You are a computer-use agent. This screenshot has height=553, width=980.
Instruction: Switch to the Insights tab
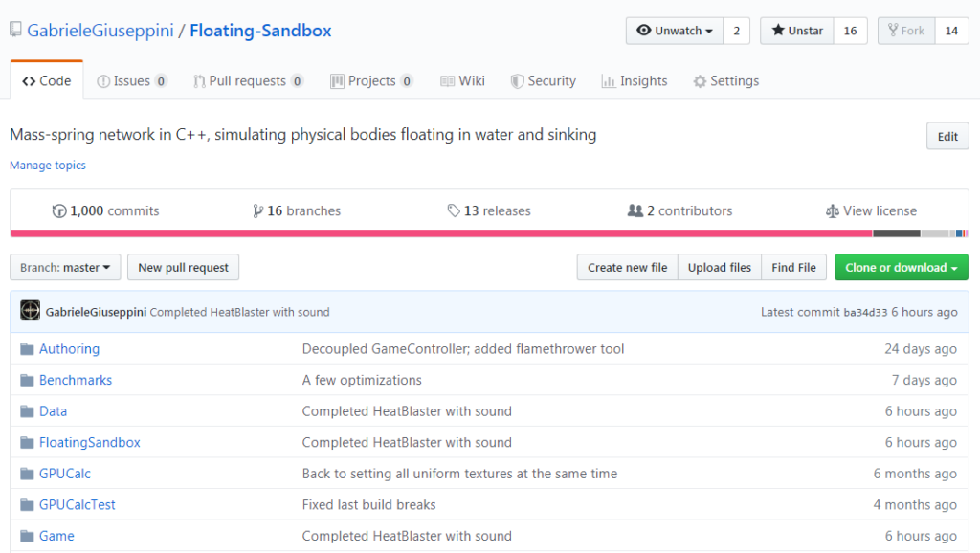(x=635, y=81)
